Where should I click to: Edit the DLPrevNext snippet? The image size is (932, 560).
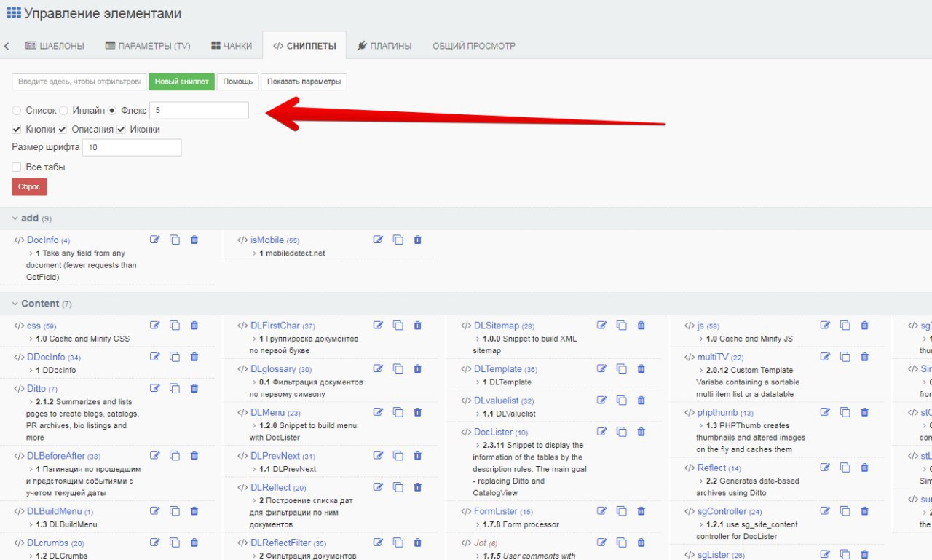pyautogui.click(x=379, y=456)
